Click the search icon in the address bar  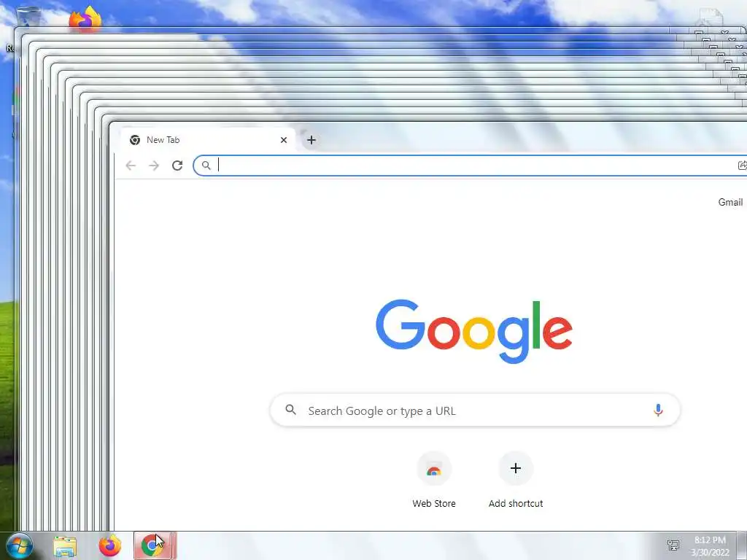pyautogui.click(x=206, y=166)
